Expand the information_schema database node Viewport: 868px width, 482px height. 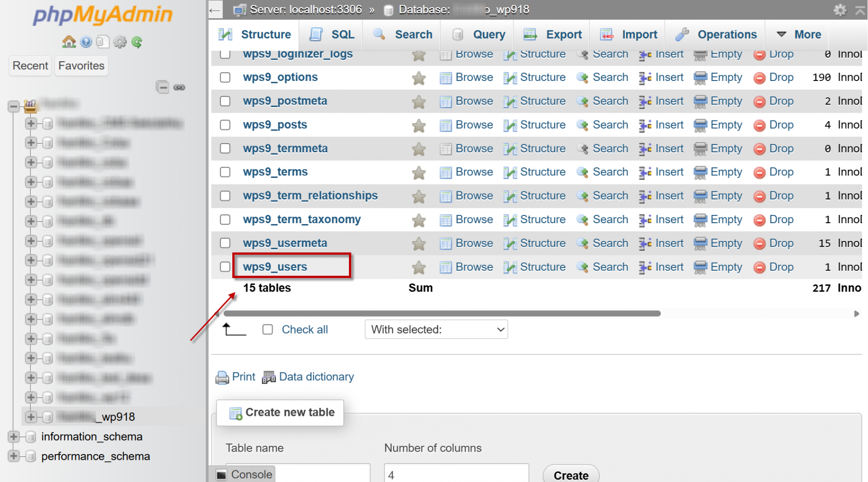(x=13, y=437)
